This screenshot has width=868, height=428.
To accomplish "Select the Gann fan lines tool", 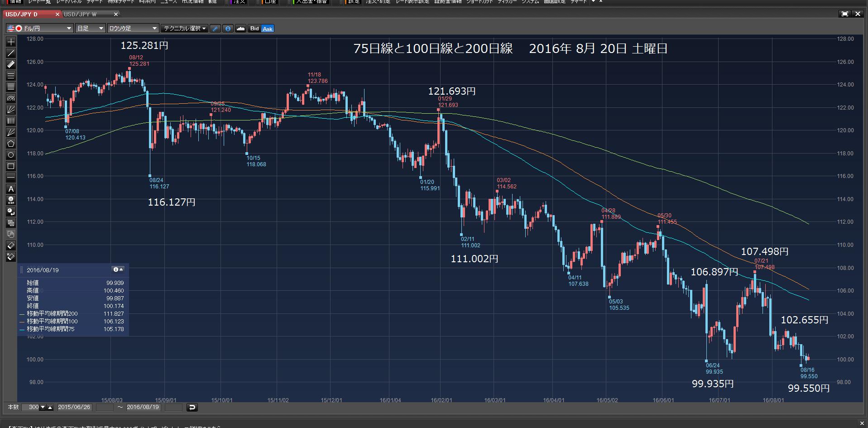I will tap(11, 132).
